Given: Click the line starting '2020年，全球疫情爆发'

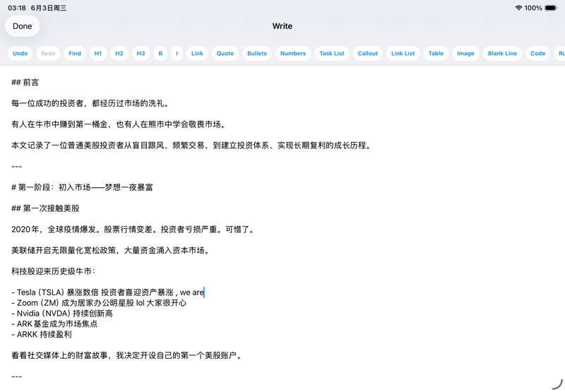Looking at the screenshot, I should [x=133, y=229].
